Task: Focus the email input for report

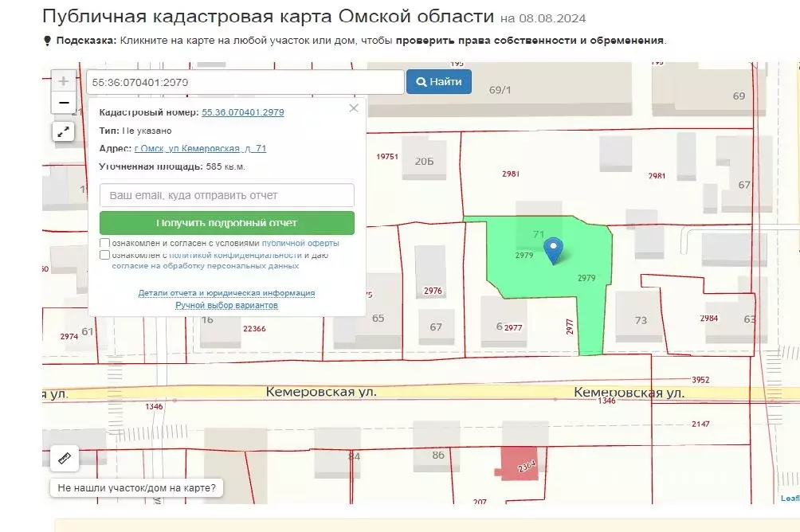Action: [227, 195]
